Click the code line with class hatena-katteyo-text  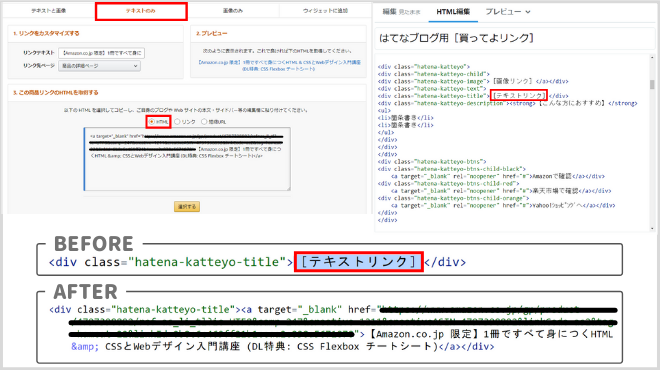432,89
